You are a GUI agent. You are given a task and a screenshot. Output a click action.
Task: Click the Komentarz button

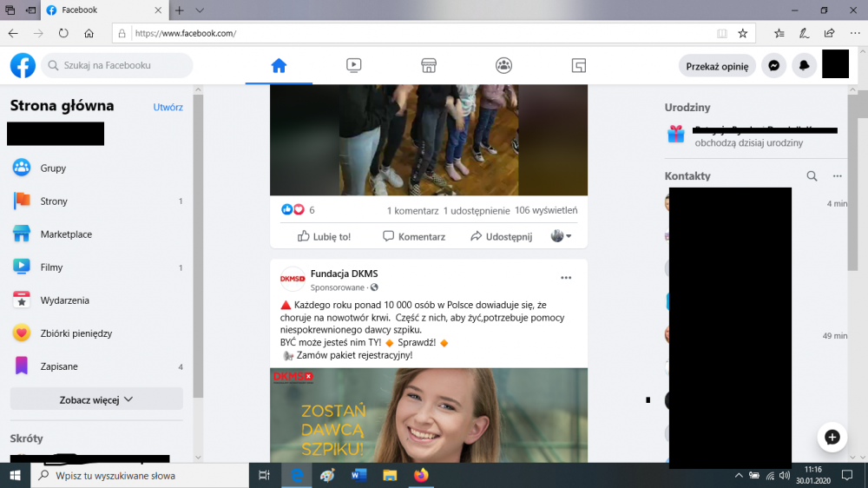click(414, 236)
